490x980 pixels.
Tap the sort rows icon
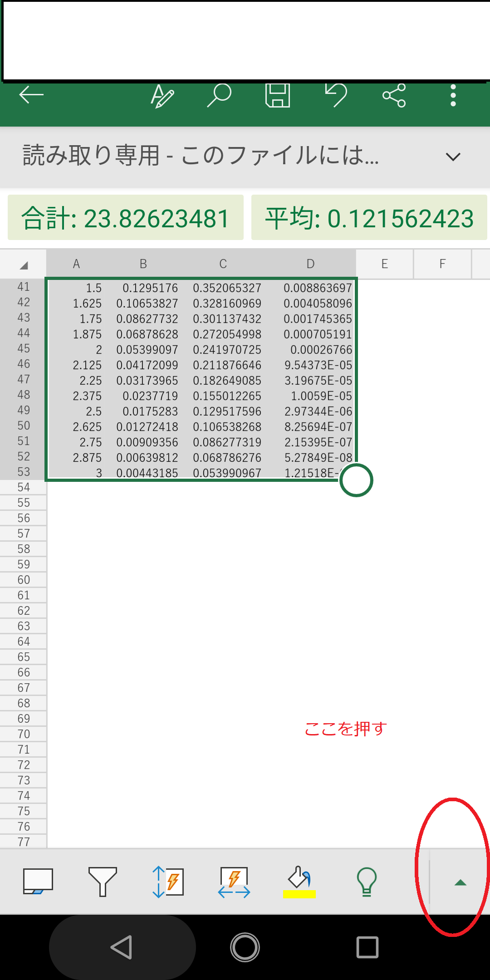pos(168,882)
